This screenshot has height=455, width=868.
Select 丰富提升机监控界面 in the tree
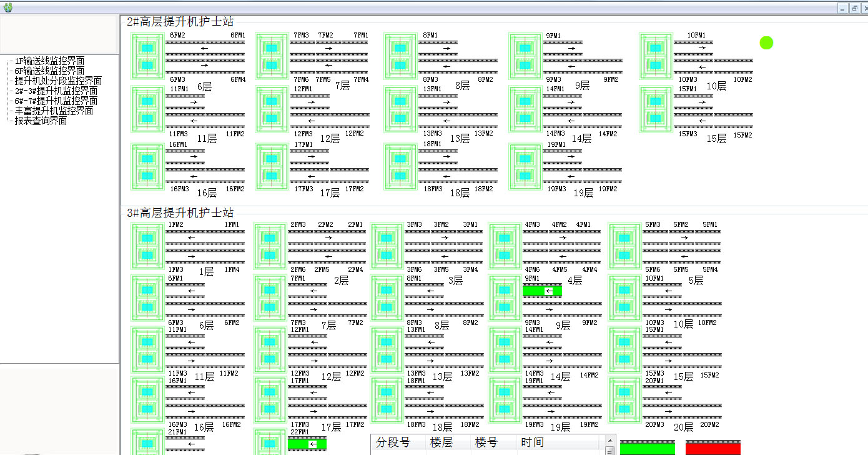point(54,111)
